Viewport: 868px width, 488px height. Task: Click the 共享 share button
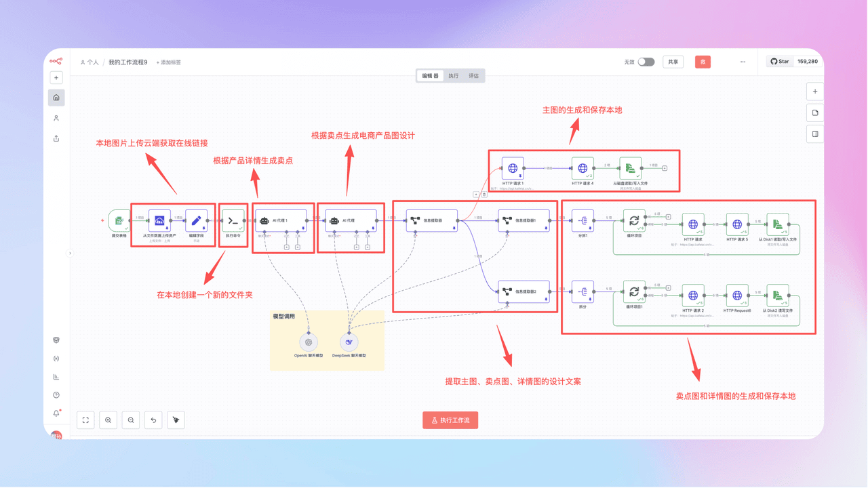(x=673, y=62)
